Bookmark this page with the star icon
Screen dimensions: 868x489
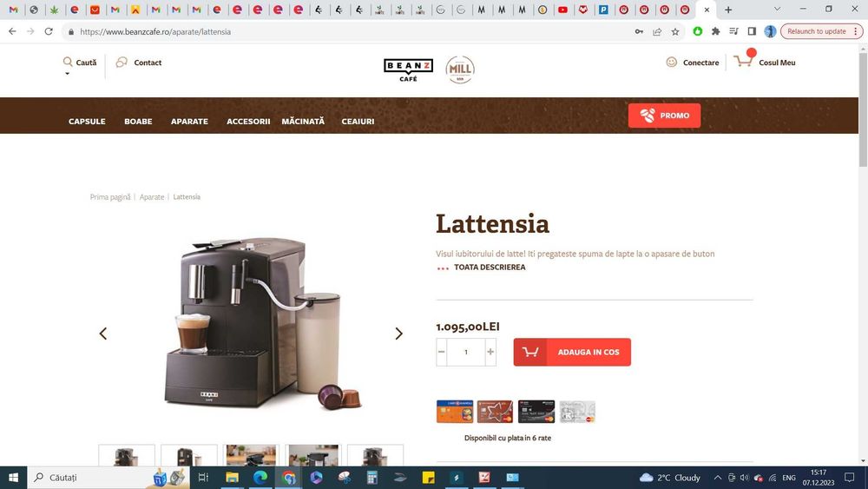(x=675, y=31)
